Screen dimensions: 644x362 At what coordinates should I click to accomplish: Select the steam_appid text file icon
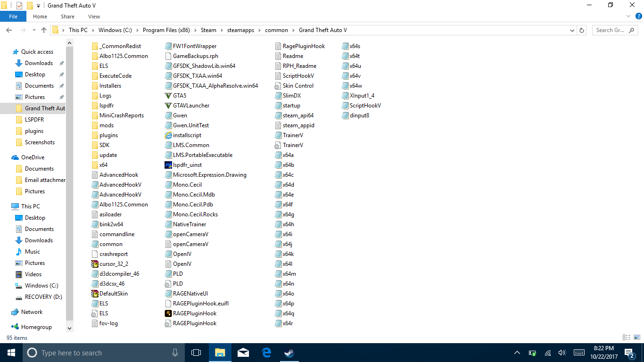(278, 125)
